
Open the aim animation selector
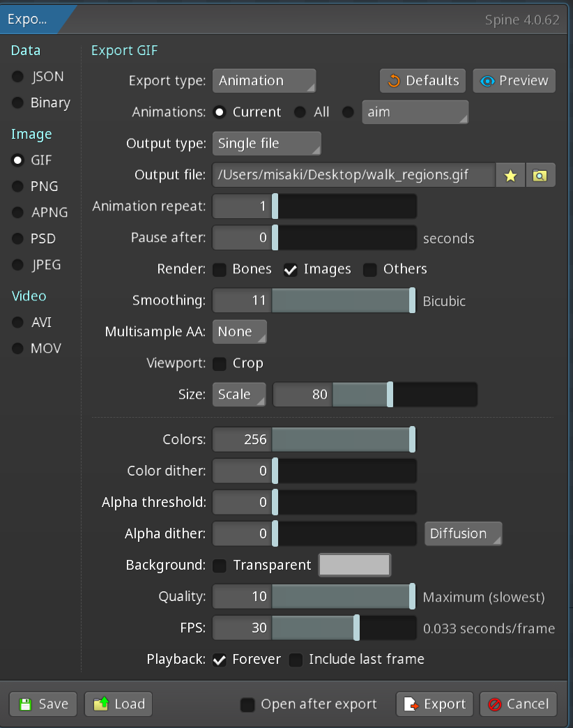click(x=415, y=112)
